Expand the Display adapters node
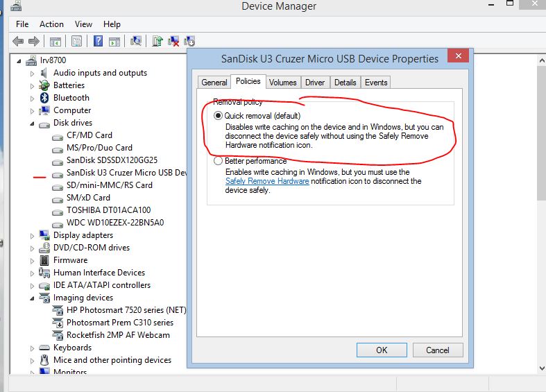 click(x=32, y=236)
